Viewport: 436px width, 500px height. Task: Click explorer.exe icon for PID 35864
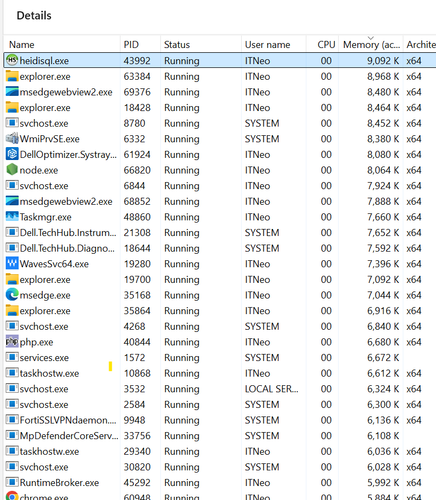pos(12,310)
